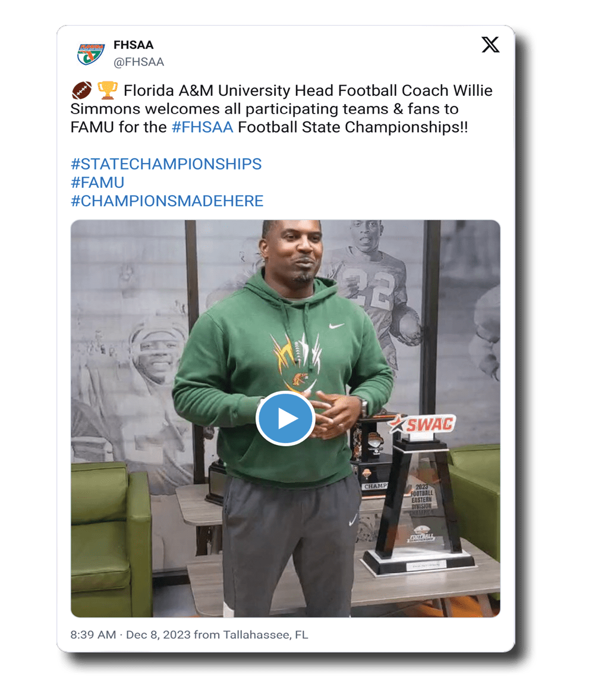Play the embedded video
The image size is (592, 700).
285,418
